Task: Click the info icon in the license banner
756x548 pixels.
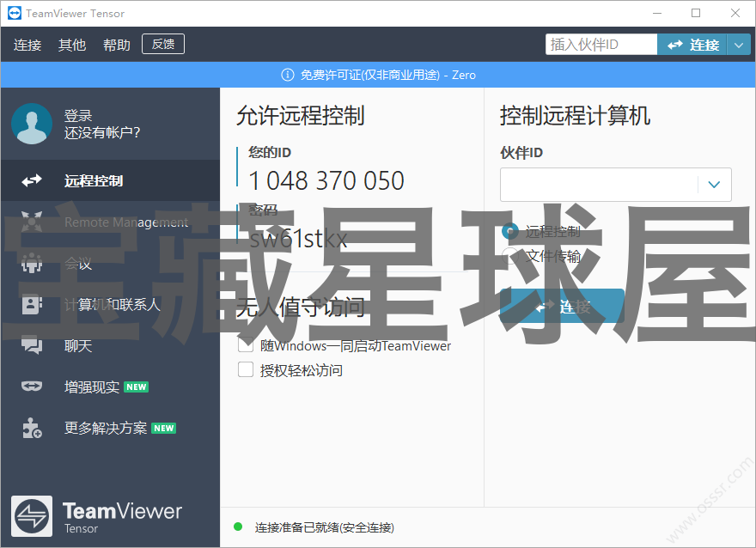Action: 287,75
